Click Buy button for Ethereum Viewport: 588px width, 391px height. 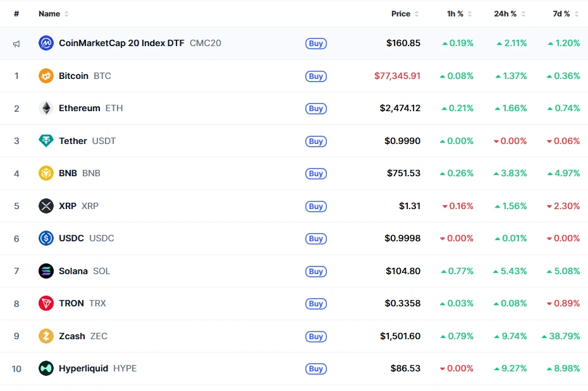click(315, 109)
